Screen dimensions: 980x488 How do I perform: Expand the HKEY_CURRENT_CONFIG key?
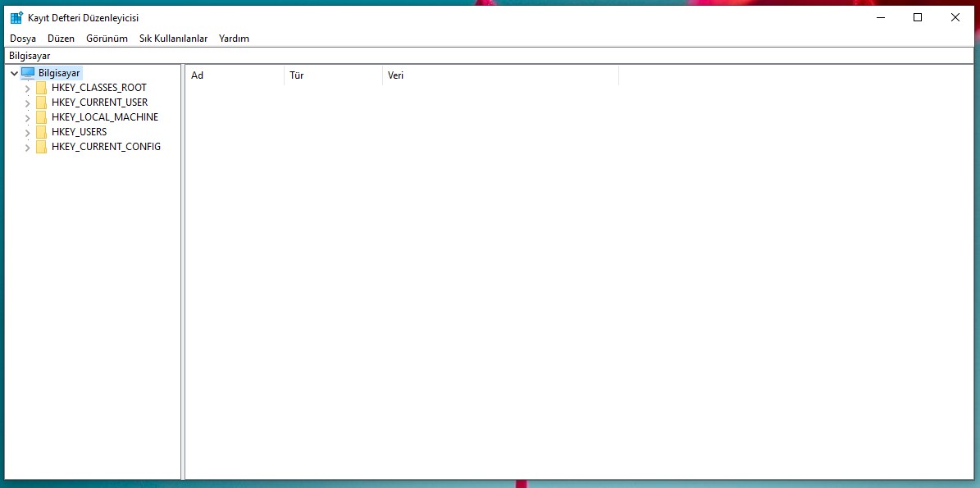(x=28, y=147)
